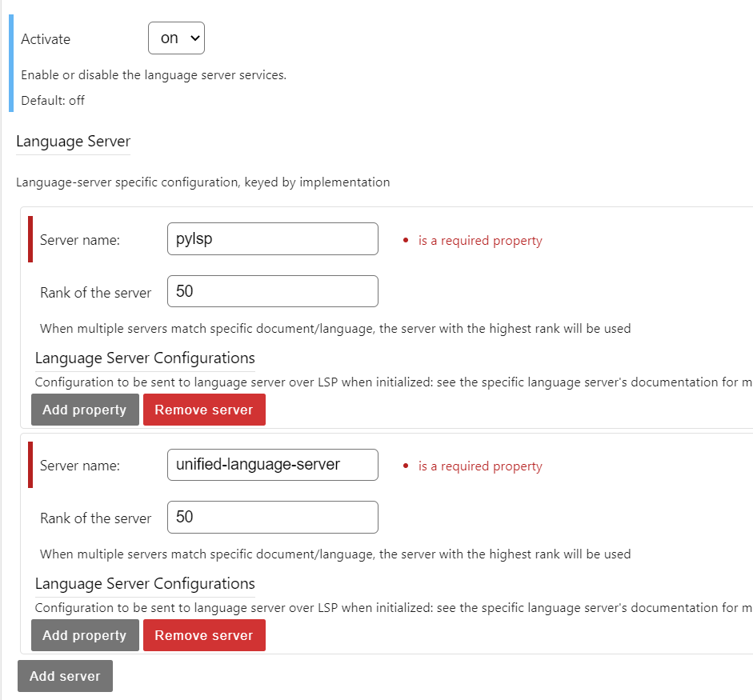The width and height of the screenshot is (753, 700).
Task: Click 'Rank of the server' label for pylsp
Action: [x=95, y=292]
